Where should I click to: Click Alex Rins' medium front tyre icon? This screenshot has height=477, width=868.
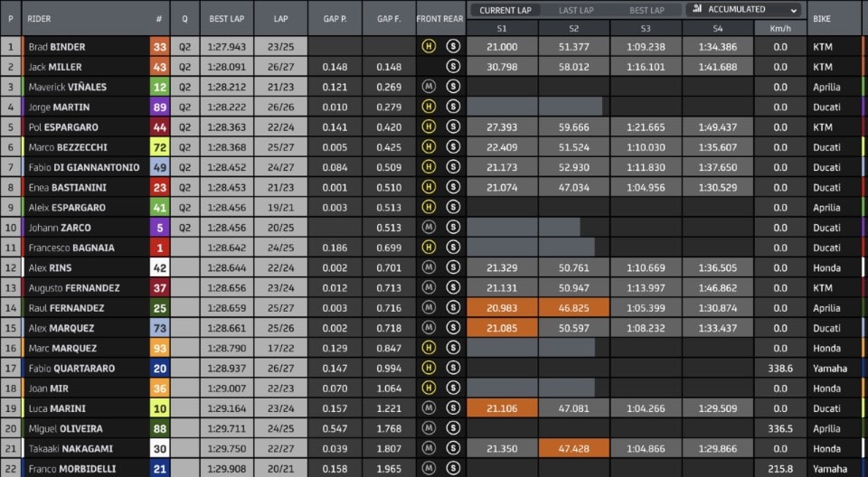(x=429, y=267)
